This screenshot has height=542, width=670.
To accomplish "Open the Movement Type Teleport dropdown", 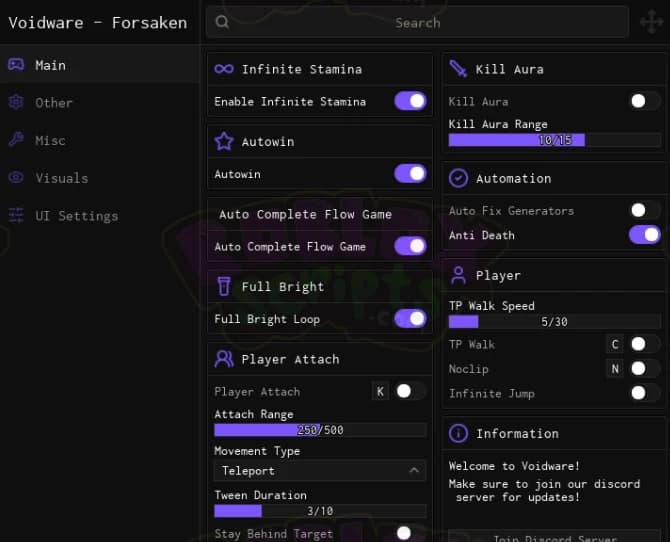I will (320, 471).
